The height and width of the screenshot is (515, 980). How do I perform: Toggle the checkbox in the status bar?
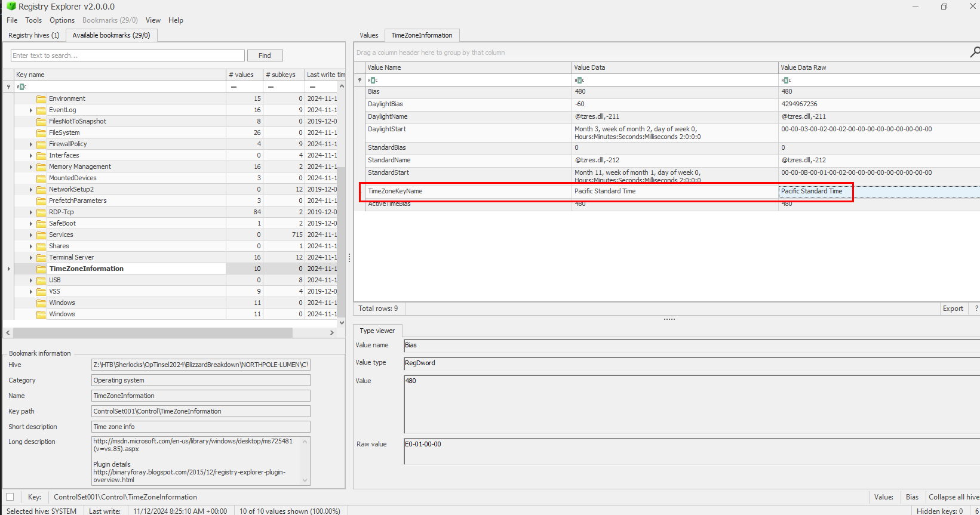pos(10,497)
